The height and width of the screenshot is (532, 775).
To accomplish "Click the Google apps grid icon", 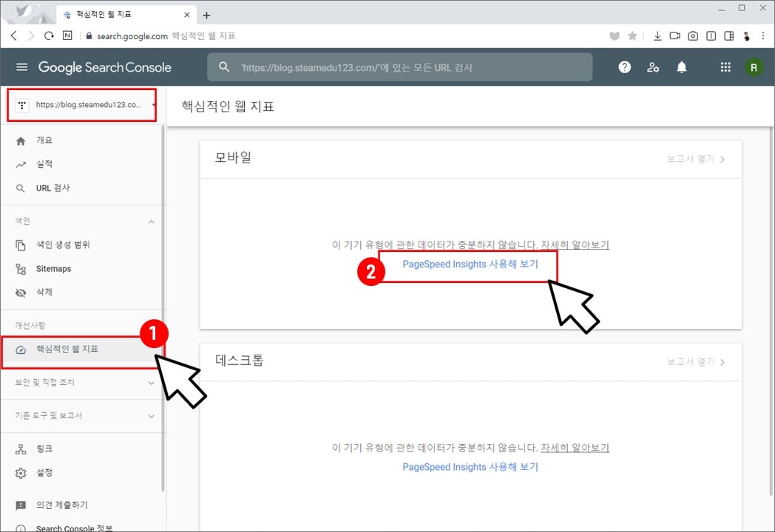I will tap(725, 66).
